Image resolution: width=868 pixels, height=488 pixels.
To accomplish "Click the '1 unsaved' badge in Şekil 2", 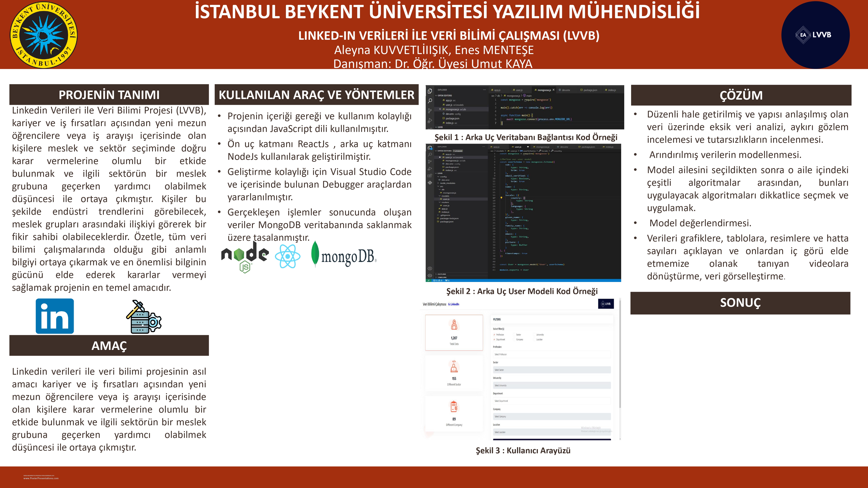I will pos(458,151).
